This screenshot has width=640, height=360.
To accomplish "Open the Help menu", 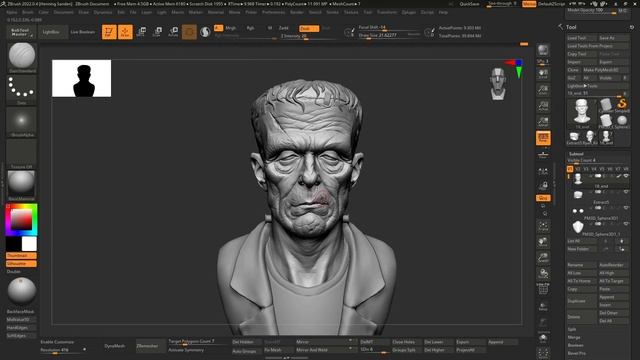I will [443, 12].
